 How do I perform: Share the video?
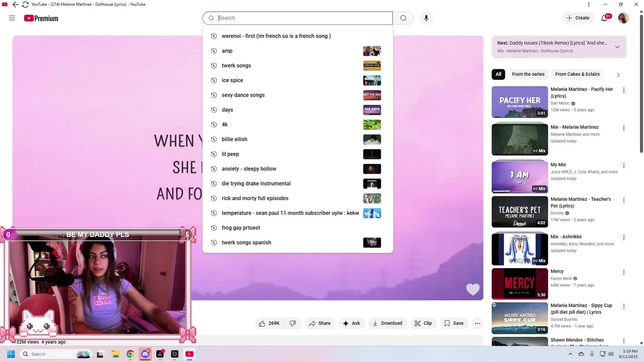pos(320,323)
